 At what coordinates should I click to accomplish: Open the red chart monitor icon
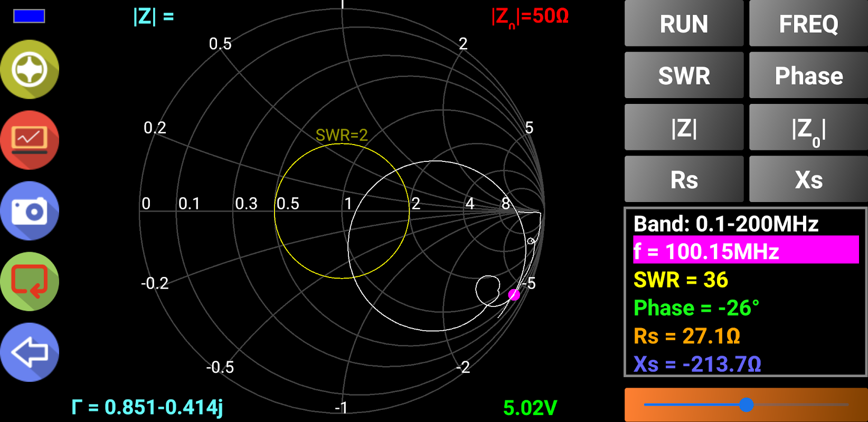coord(30,140)
